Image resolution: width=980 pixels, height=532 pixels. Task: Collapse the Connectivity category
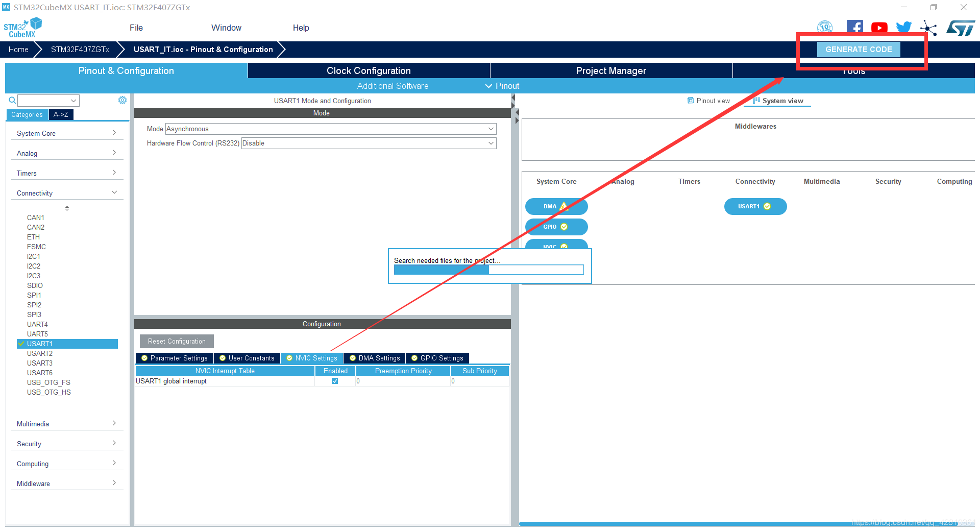click(66, 193)
